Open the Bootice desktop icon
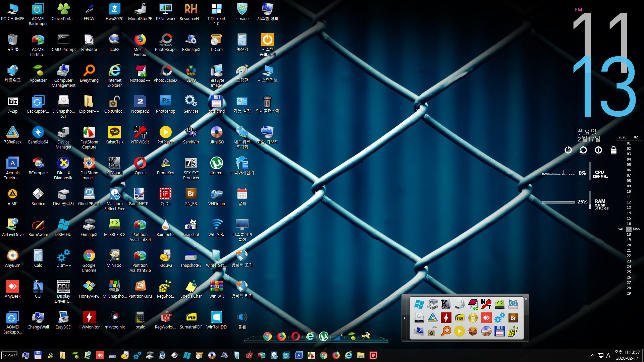 [38, 197]
